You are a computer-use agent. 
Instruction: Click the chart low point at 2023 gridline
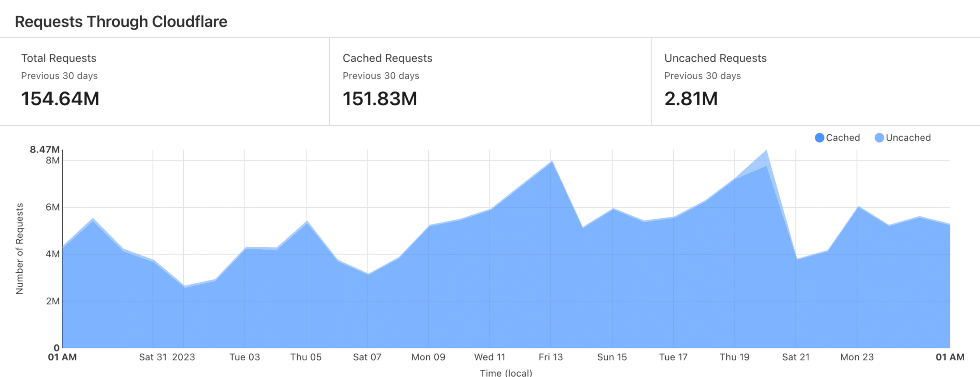pyautogui.click(x=184, y=287)
